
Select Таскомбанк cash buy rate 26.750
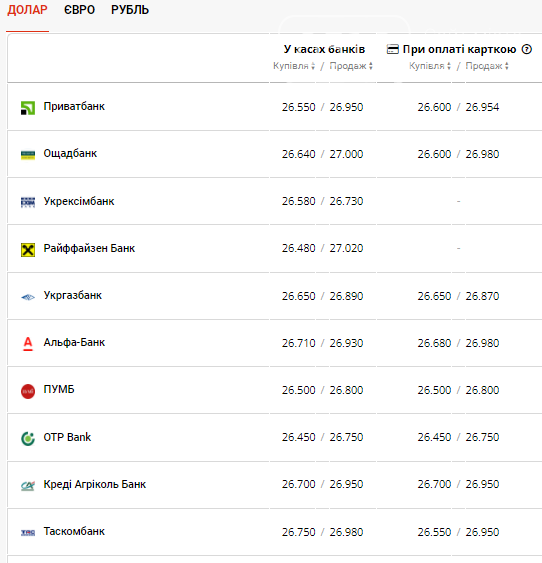tap(298, 532)
